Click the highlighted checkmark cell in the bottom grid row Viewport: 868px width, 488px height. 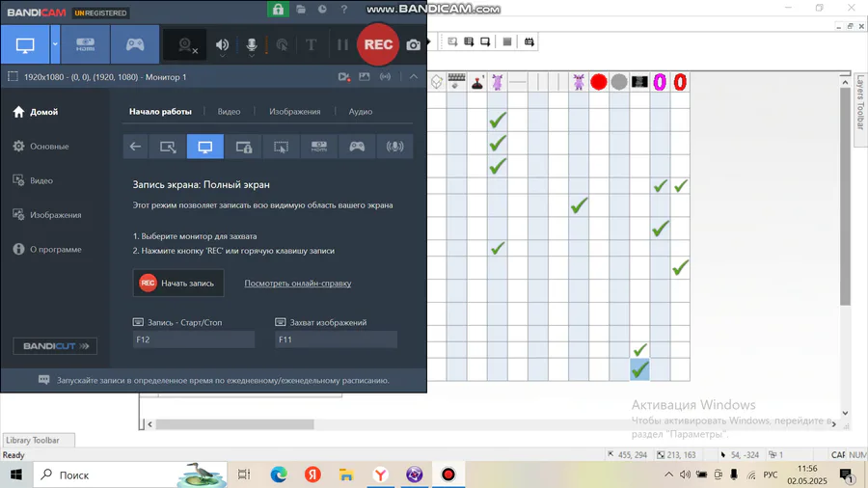tap(639, 369)
